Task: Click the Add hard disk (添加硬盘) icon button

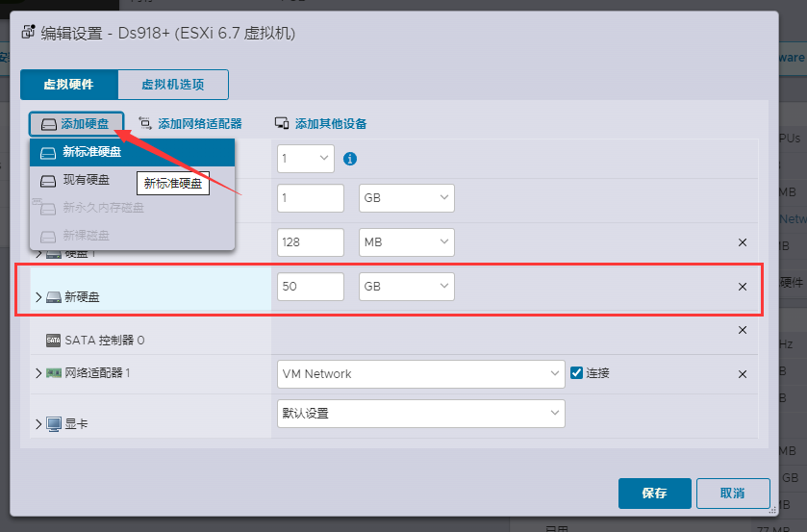Action: 48,123
